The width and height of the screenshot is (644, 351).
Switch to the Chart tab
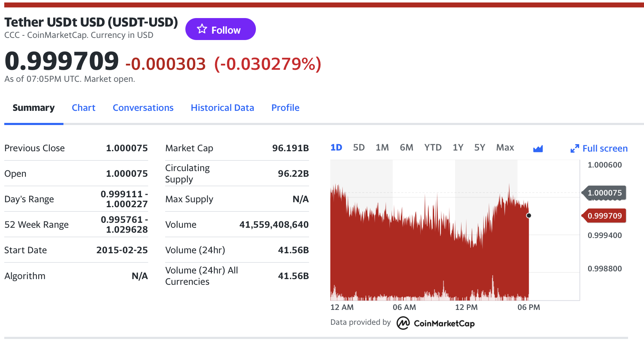pyautogui.click(x=83, y=107)
